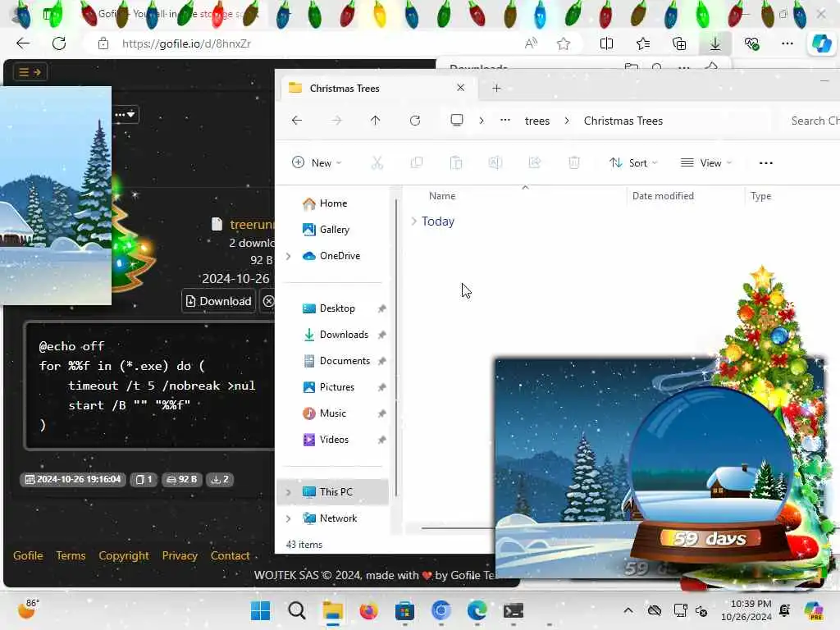Reload the gofile.io page

tap(59, 43)
